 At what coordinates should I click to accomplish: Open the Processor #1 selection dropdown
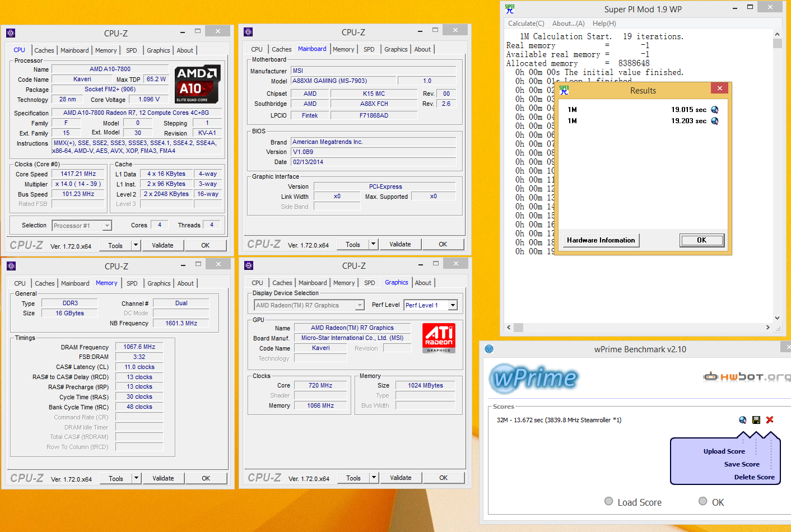click(x=107, y=226)
